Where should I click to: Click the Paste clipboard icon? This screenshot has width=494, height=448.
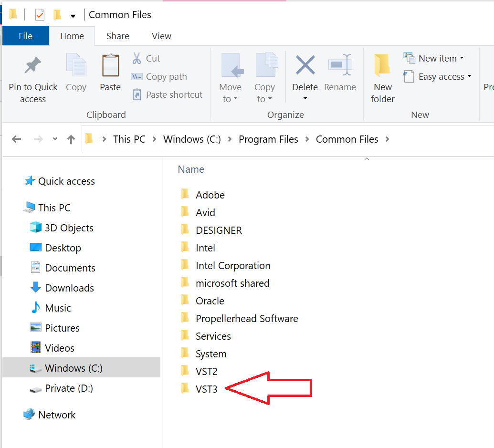[x=110, y=66]
